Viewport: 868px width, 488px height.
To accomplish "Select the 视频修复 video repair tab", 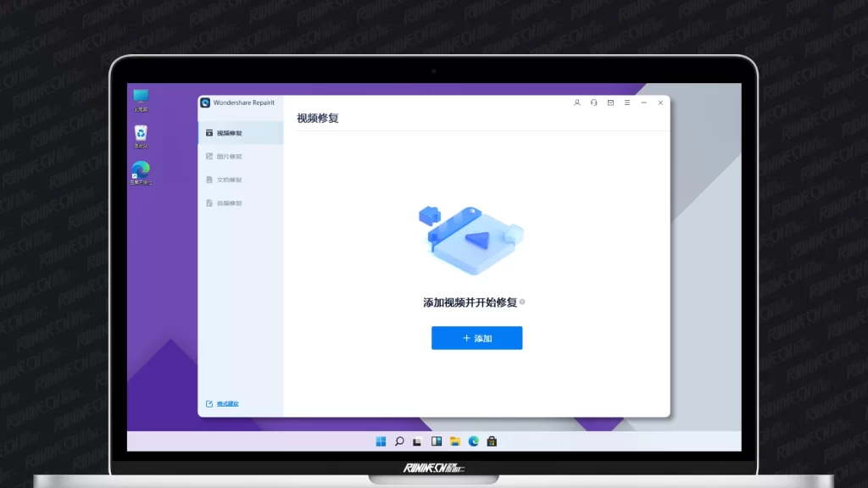I will tap(229, 133).
